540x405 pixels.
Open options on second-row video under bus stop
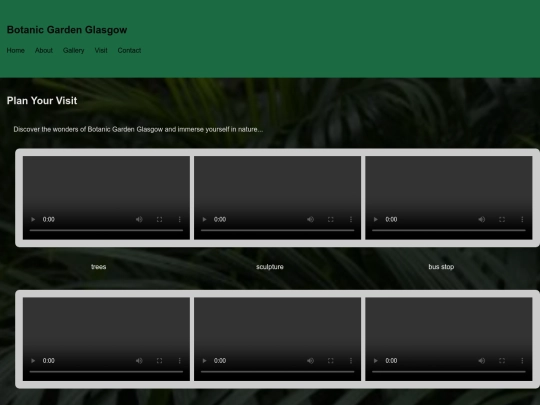pos(522,361)
